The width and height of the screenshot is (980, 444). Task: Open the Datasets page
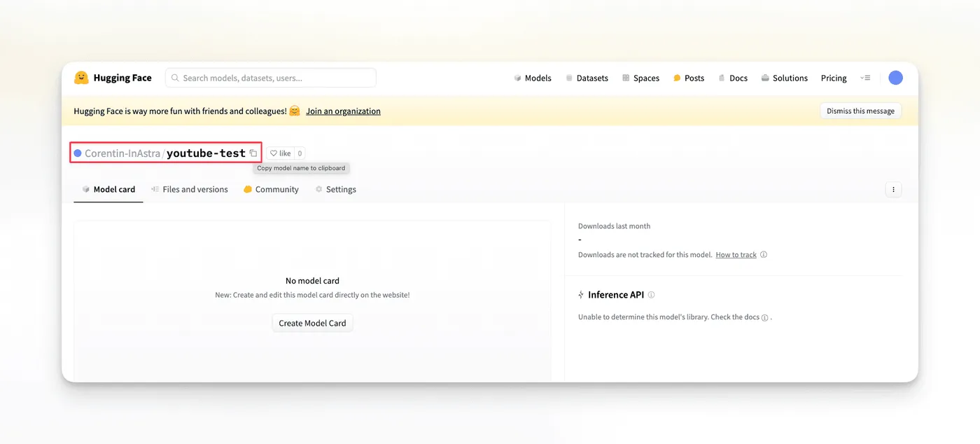(x=587, y=78)
